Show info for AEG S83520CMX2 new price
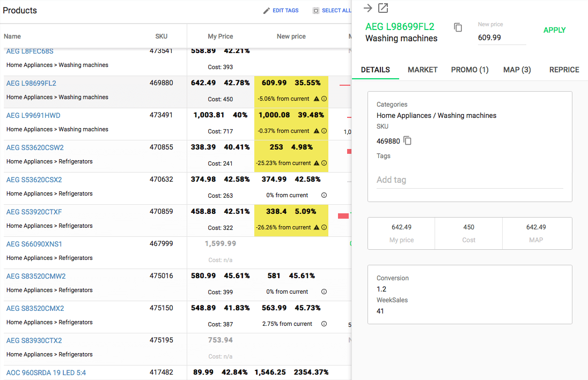The height and width of the screenshot is (380, 588). pyautogui.click(x=324, y=324)
